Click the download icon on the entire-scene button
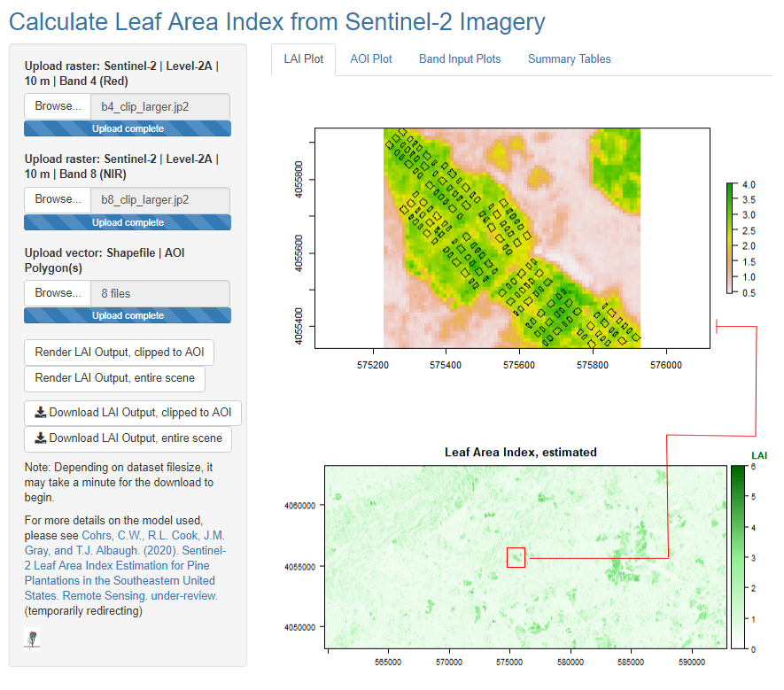Image resolution: width=784 pixels, height=690 pixels. coord(42,439)
